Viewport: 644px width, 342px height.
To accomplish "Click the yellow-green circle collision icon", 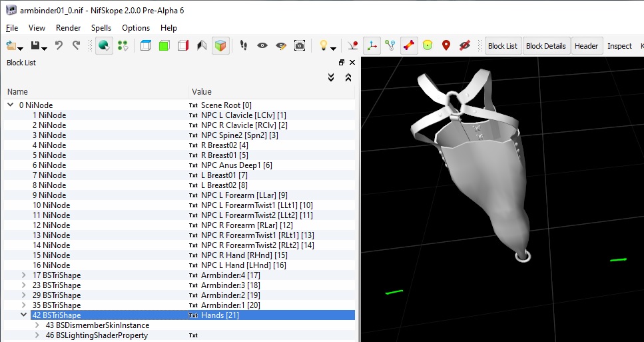I will click(428, 45).
